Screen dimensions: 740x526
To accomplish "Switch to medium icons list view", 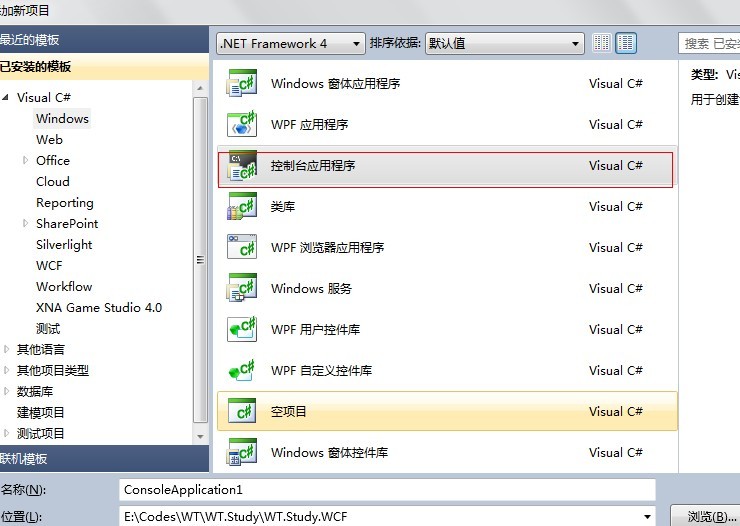I will click(x=626, y=43).
